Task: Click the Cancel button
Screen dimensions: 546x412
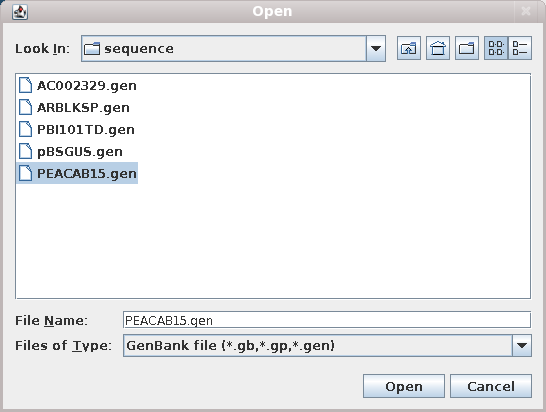Action: (491, 386)
